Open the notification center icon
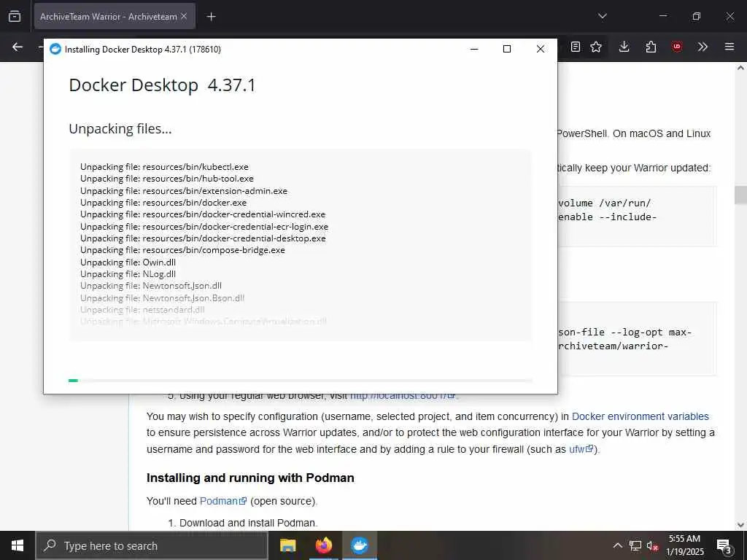 pos(724,546)
